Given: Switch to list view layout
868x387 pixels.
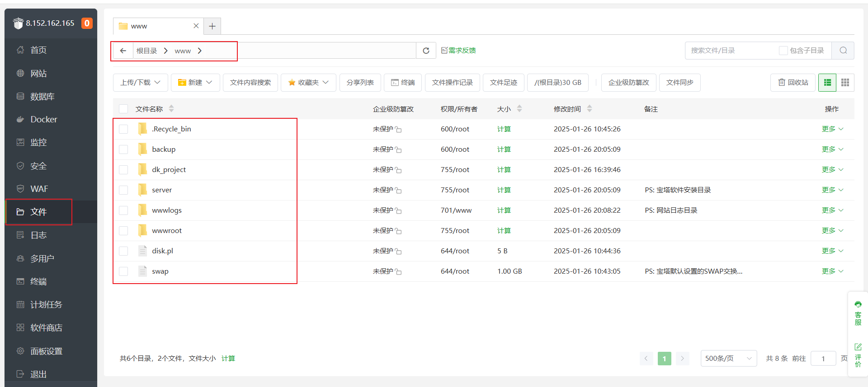Looking at the screenshot, I should [827, 83].
